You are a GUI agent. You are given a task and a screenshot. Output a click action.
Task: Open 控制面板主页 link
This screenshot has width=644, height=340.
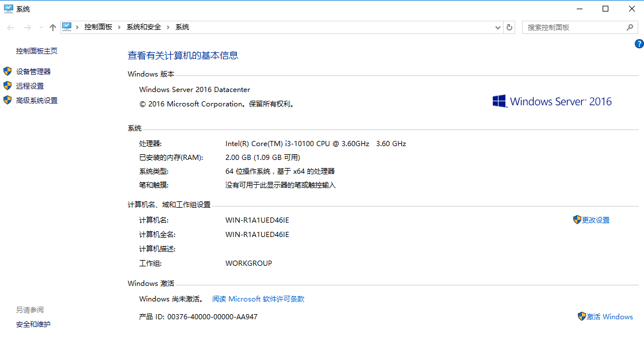[x=37, y=51]
